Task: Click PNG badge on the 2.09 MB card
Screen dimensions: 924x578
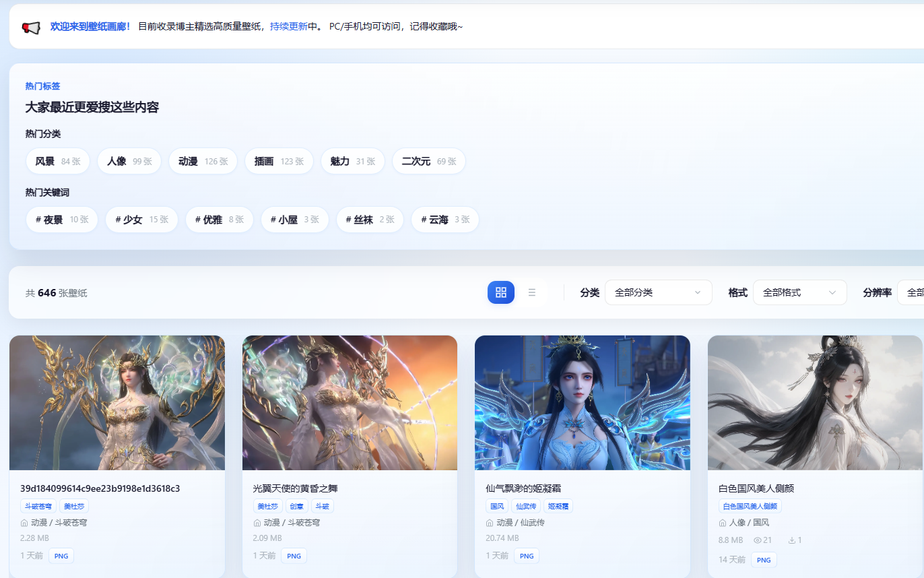Action: pyautogui.click(x=294, y=556)
